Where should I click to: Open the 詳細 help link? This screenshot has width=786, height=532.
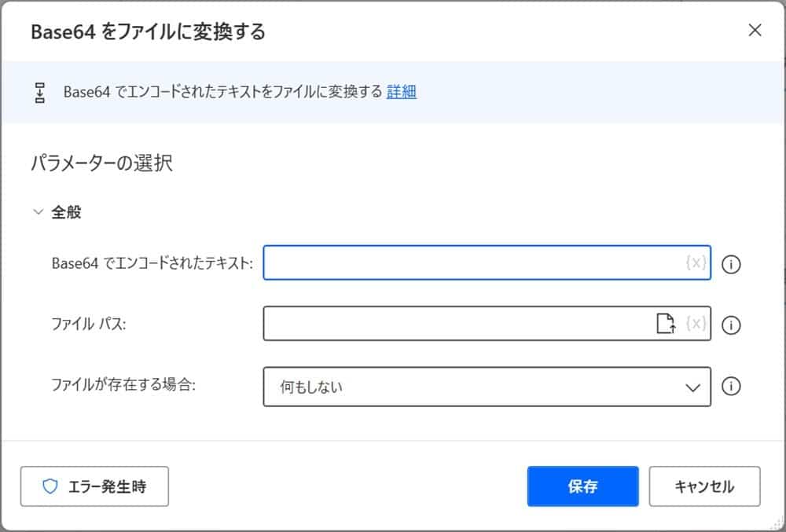point(402,92)
